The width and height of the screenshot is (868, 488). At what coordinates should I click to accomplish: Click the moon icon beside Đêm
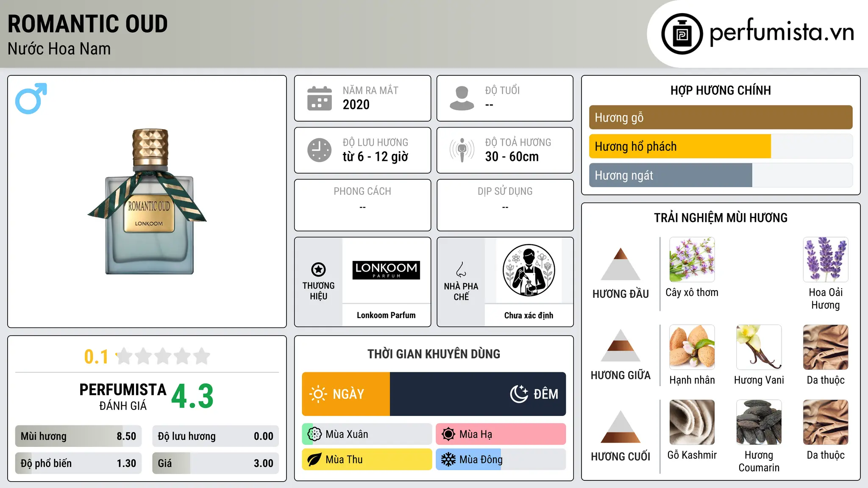click(519, 394)
